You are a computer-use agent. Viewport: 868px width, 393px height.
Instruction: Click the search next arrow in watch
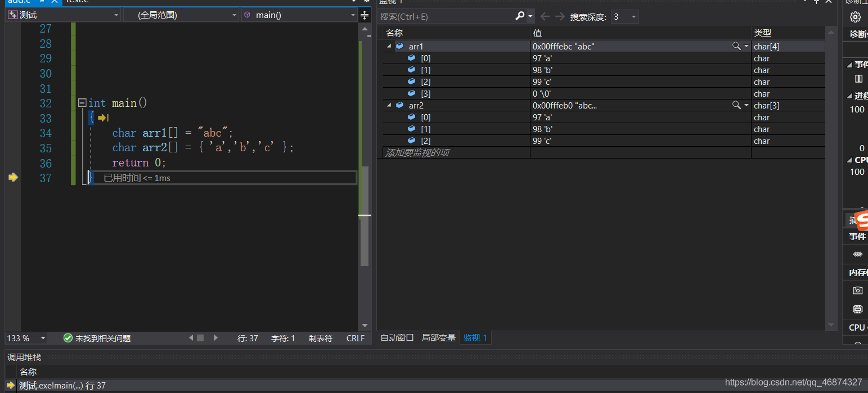pyautogui.click(x=559, y=16)
